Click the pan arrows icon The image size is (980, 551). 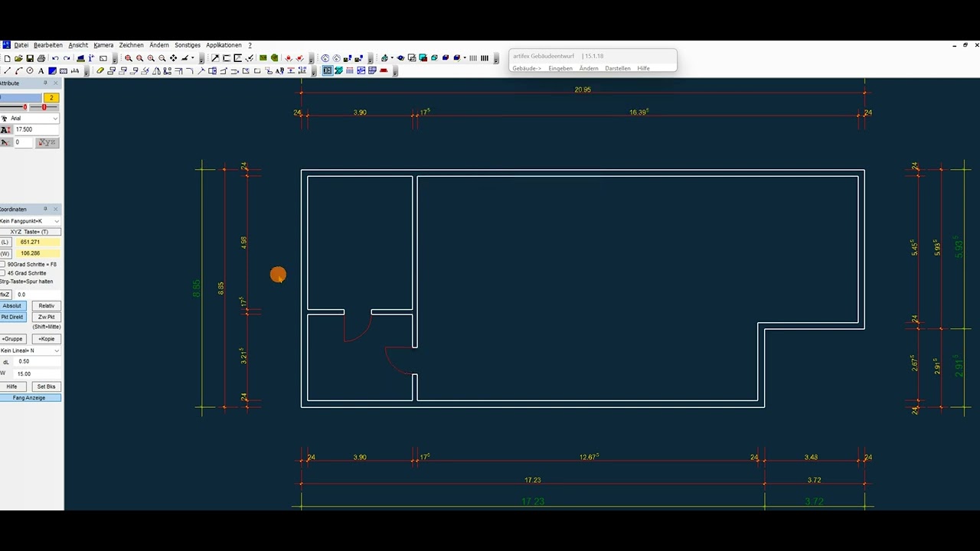[173, 58]
